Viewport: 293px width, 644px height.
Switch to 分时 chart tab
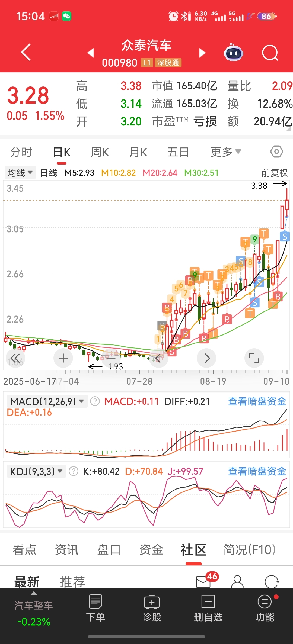coord(21,152)
